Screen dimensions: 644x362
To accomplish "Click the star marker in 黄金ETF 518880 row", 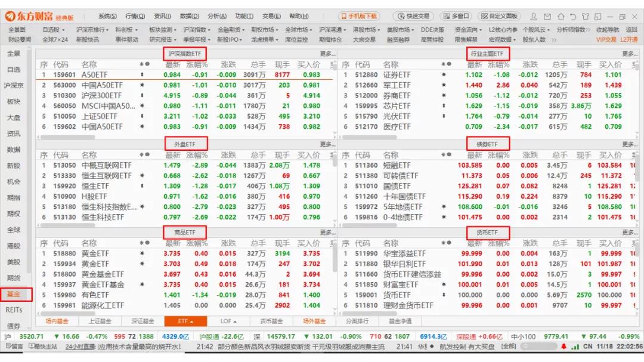I will tap(142, 253).
